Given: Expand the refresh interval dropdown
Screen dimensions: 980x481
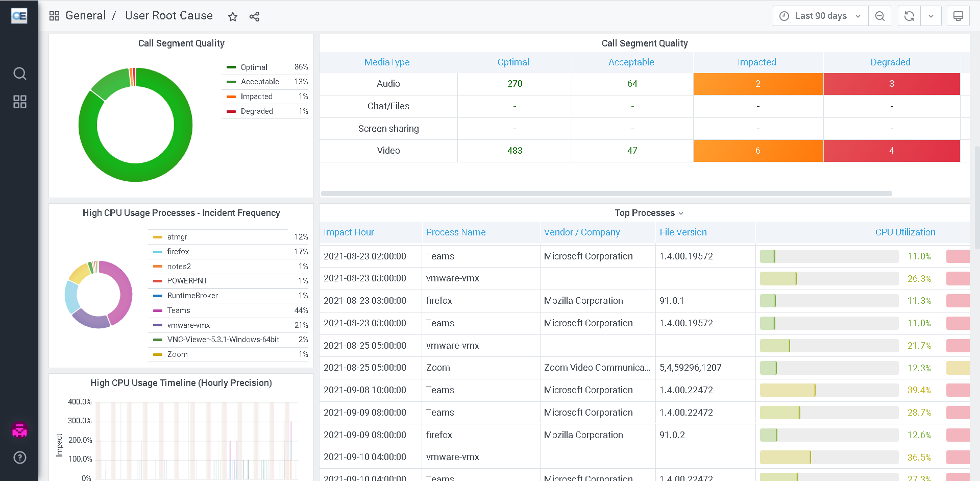Looking at the screenshot, I should (931, 16).
